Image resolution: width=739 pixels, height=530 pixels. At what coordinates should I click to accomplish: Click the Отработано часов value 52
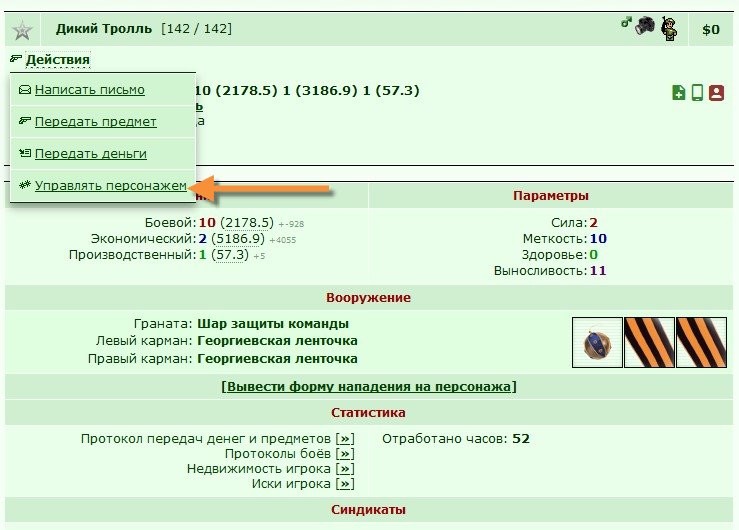pos(521,439)
